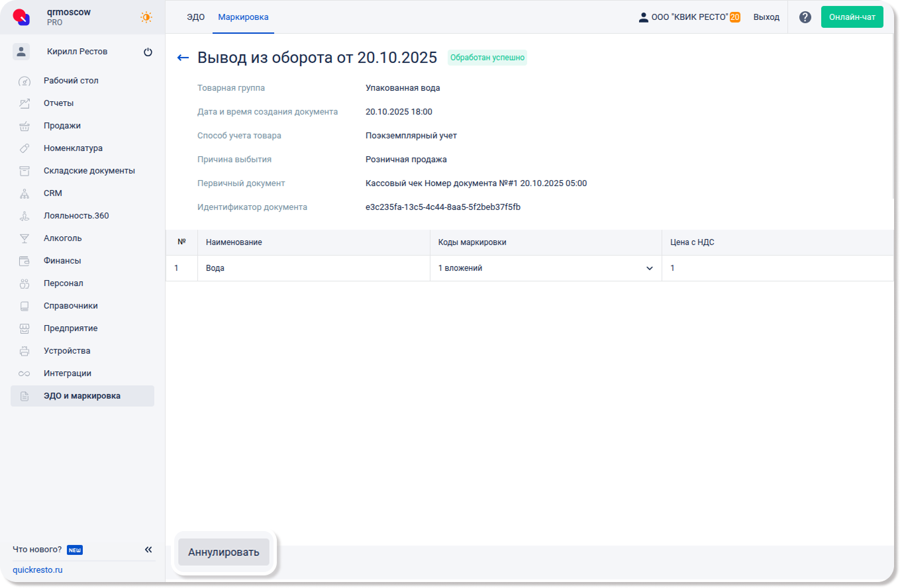The width and height of the screenshot is (900, 588).
Task: Switch to the ЭДО tab
Action: pos(195,17)
